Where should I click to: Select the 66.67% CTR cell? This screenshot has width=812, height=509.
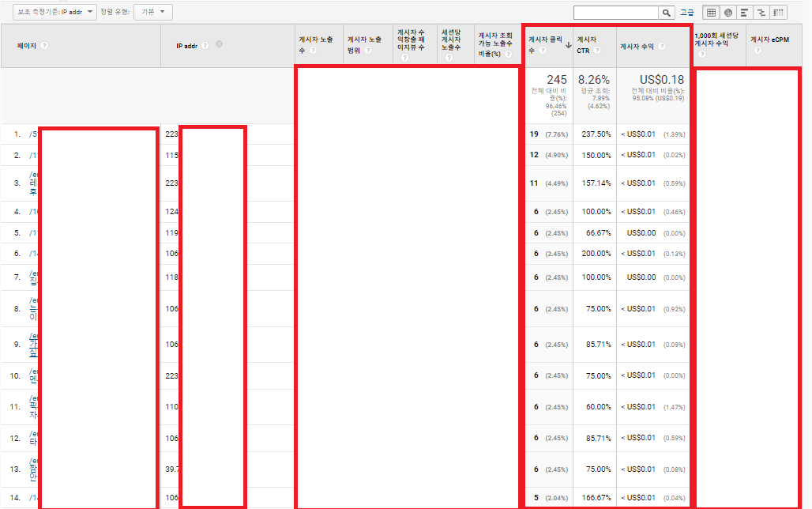tap(598, 232)
